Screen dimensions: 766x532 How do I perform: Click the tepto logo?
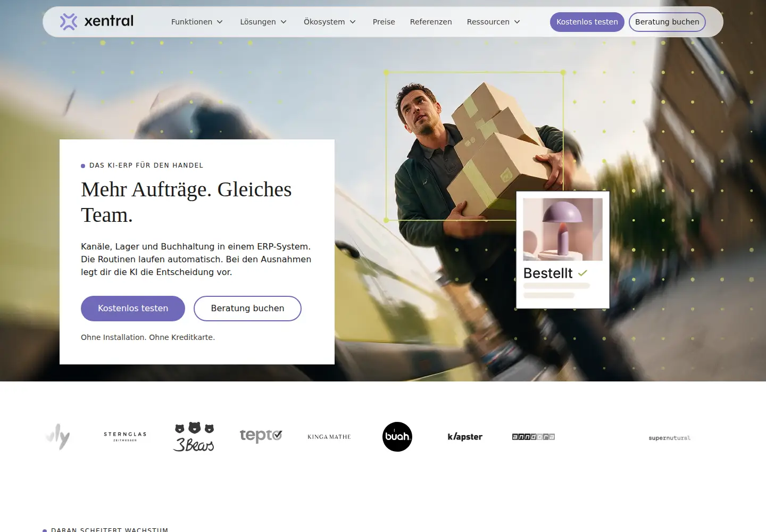click(x=261, y=436)
